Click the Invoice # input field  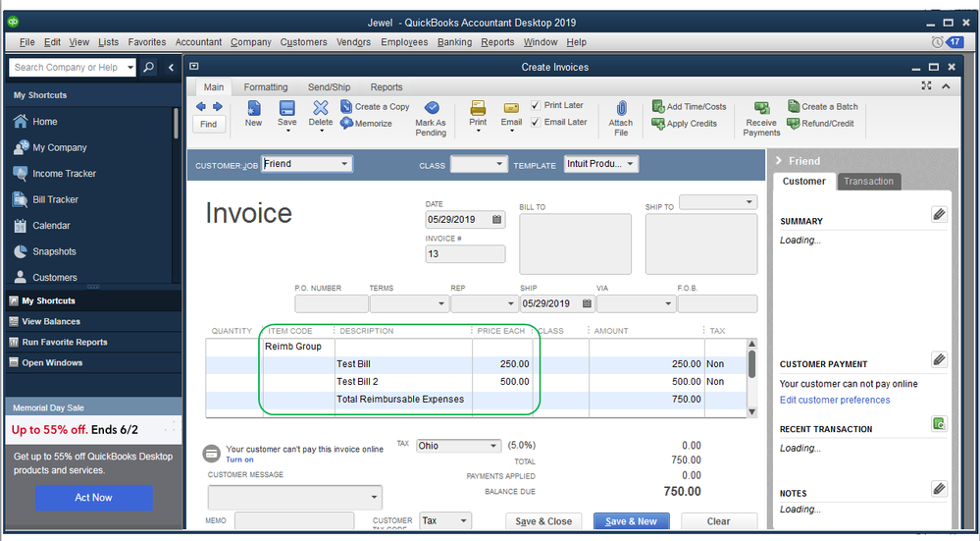tap(465, 254)
